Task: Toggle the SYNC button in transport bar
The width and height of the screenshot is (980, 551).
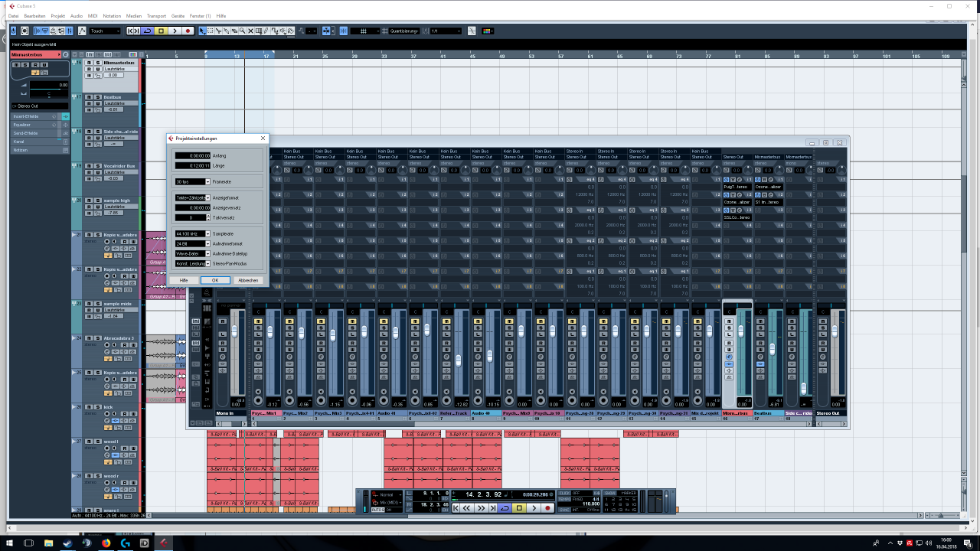Action: click(564, 510)
